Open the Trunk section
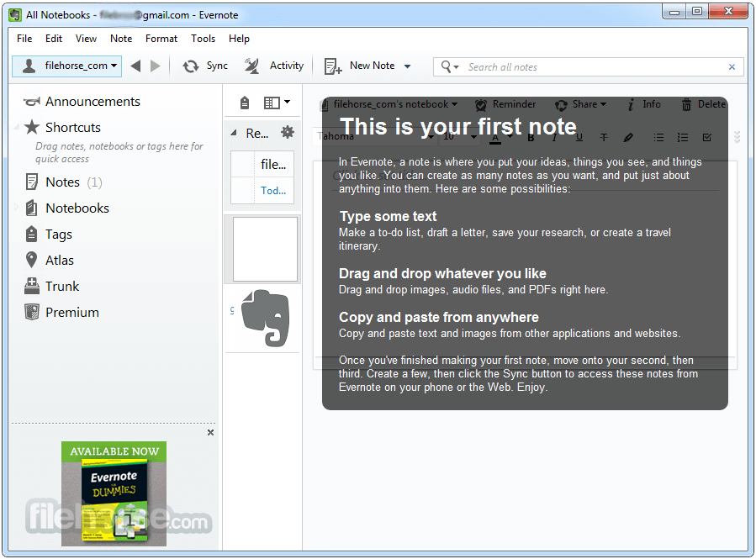 click(x=51, y=287)
